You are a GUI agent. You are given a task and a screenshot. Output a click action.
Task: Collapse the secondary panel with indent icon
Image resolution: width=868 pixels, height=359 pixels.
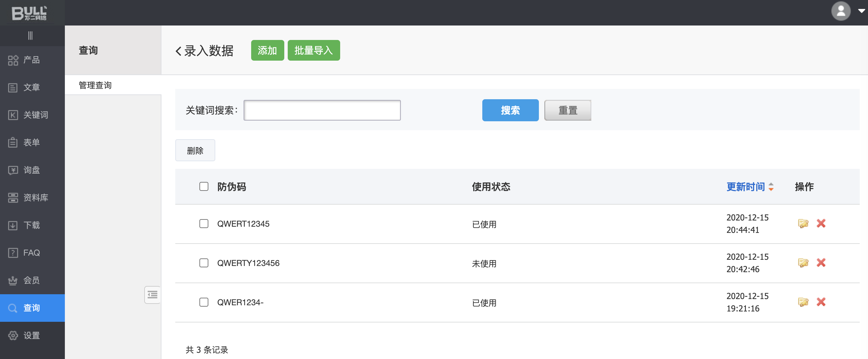pyautogui.click(x=152, y=295)
